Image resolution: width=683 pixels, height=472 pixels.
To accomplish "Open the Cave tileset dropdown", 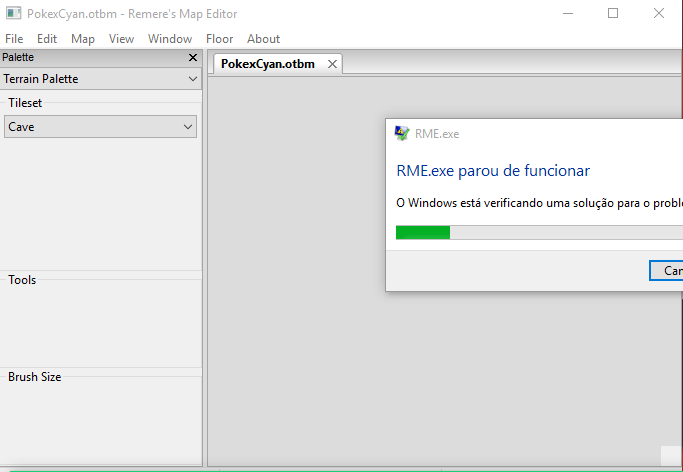I will [101, 127].
